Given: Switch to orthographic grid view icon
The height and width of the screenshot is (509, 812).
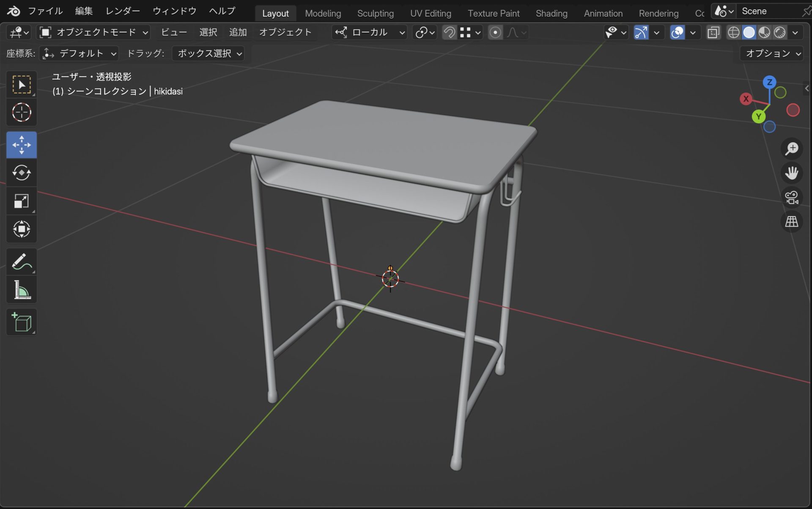Looking at the screenshot, I should (x=791, y=221).
